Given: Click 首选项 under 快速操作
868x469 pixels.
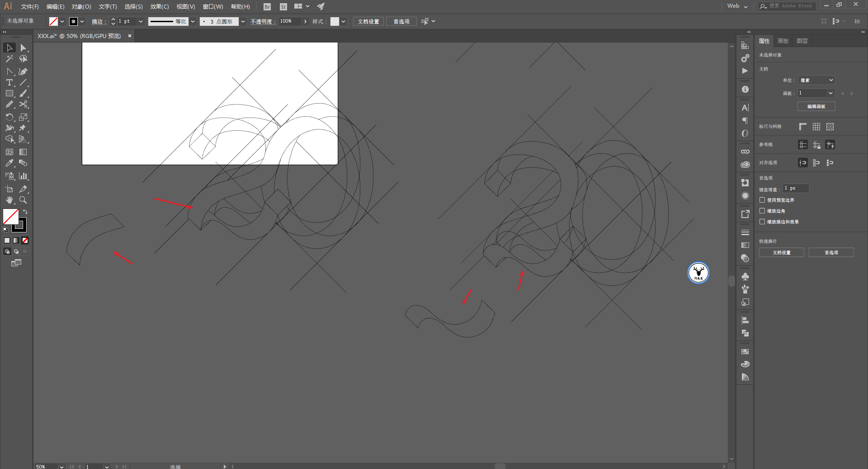Looking at the screenshot, I should click(x=831, y=252).
